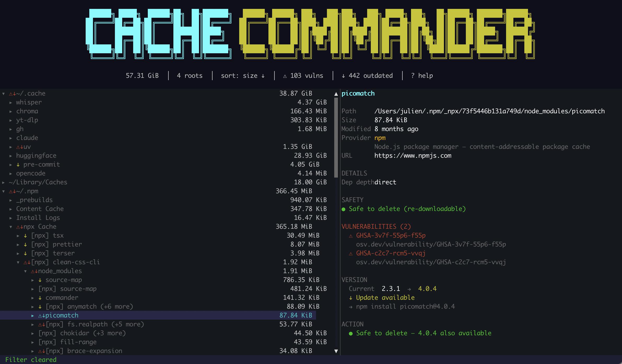
Task: Collapse the ~/.cache root node
Action: coord(3,93)
